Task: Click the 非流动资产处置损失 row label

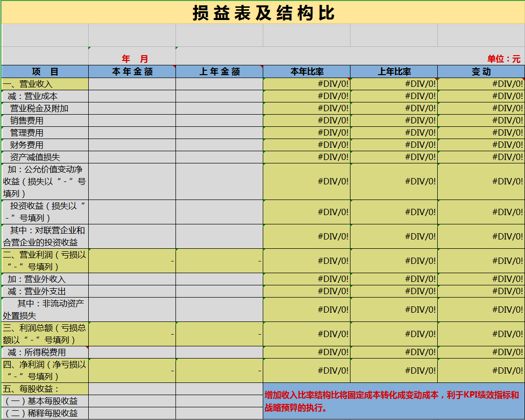Action: pos(45,309)
